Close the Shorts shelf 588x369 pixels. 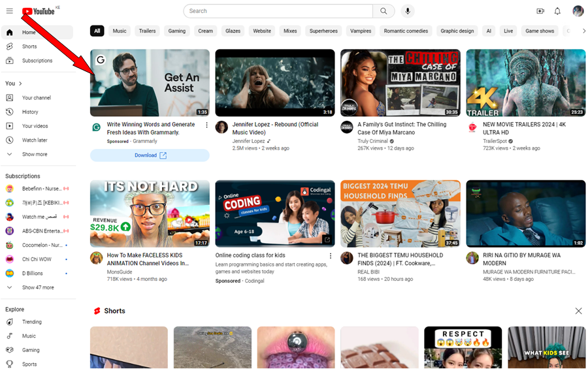pos(579,311)
